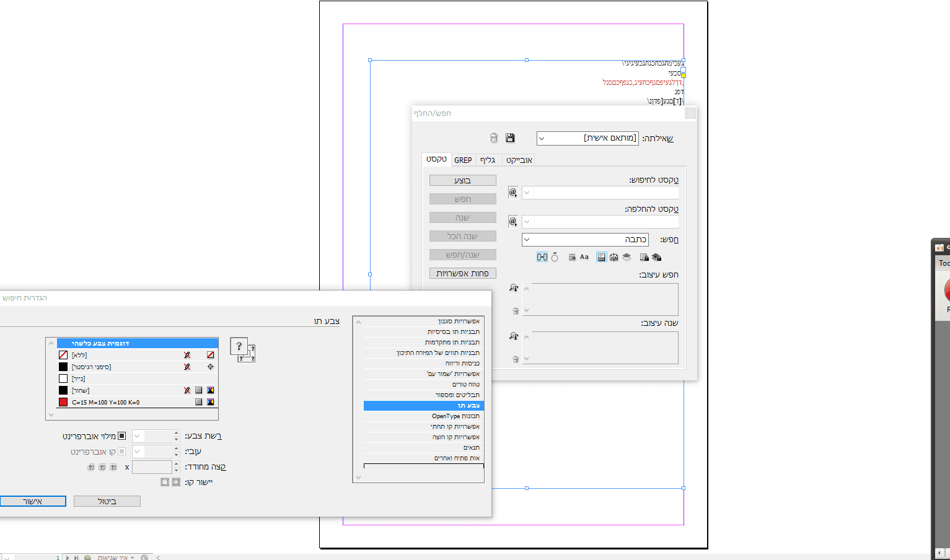Click the טקסט לחיפוש input field
950x560 pixels.
[606, 193]
